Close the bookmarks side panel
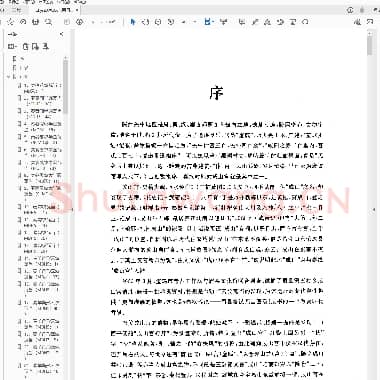 coord(61,34)
